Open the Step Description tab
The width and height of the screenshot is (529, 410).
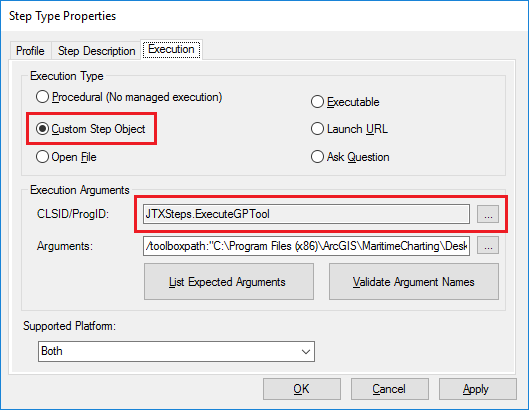click(x=96, y=51)
